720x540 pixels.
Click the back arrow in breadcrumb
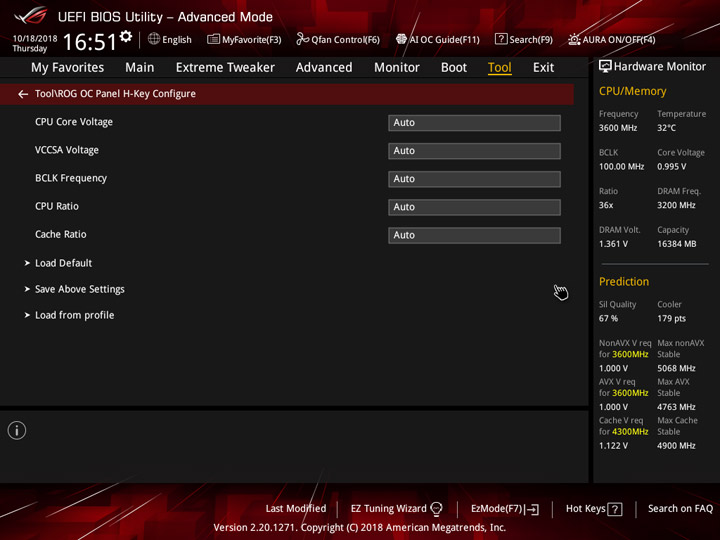coord(23,94)
